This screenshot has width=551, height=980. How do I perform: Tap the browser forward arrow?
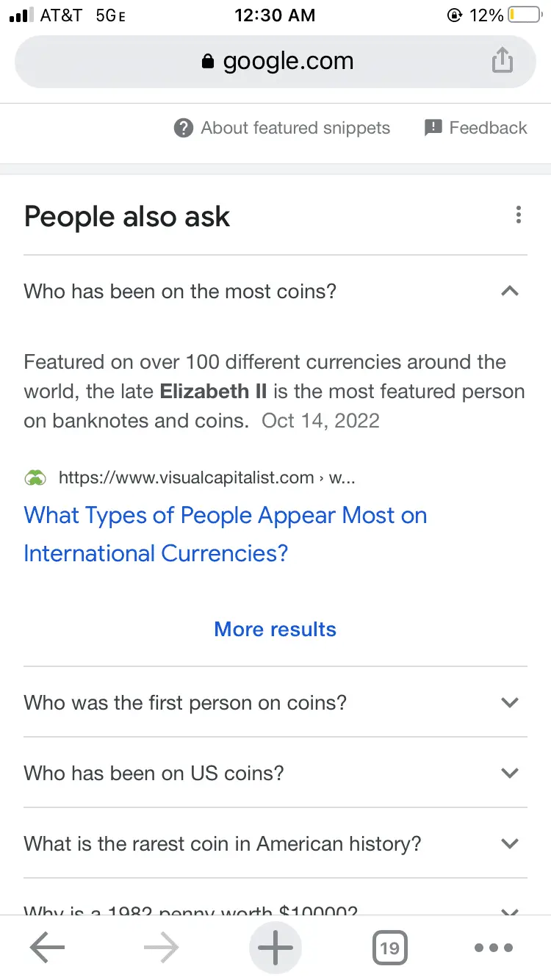pos(162,948)
